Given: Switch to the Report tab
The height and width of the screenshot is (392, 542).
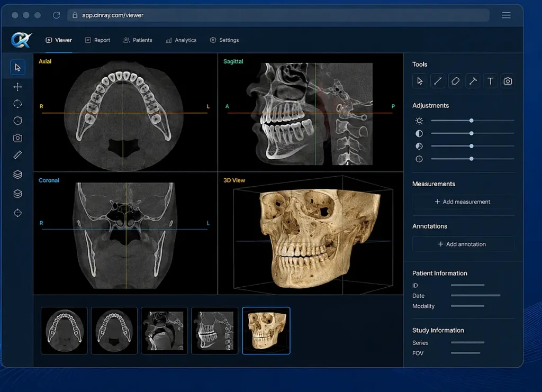Looking at the screenshot, I should [97, 40].
